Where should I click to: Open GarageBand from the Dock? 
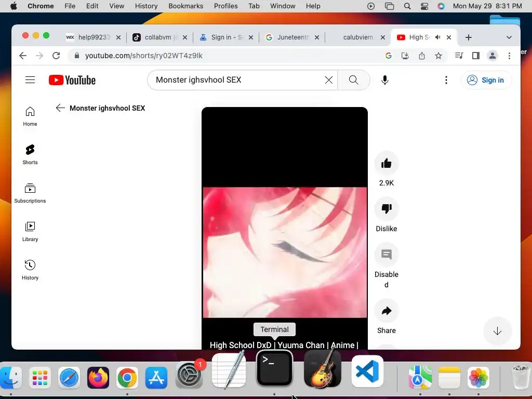[x=322, y=369]
